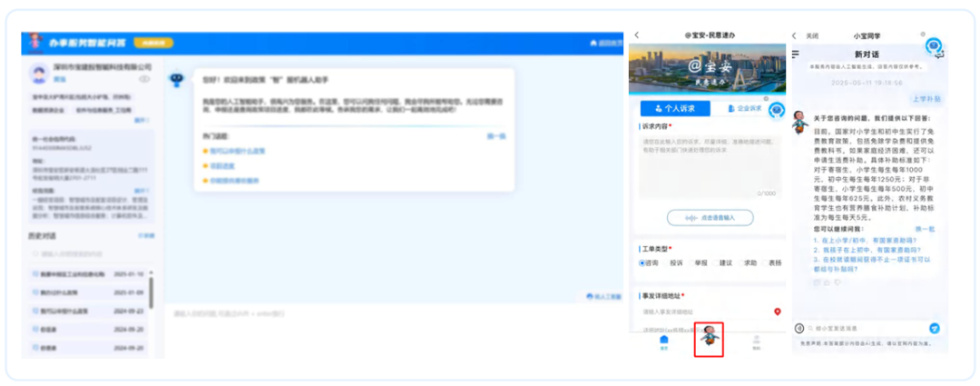Image resolution: width=980 pixels, height=386 pixels.
Task: Click the thumbs-up icon under the answer
Action: click(x=828, y=282)
